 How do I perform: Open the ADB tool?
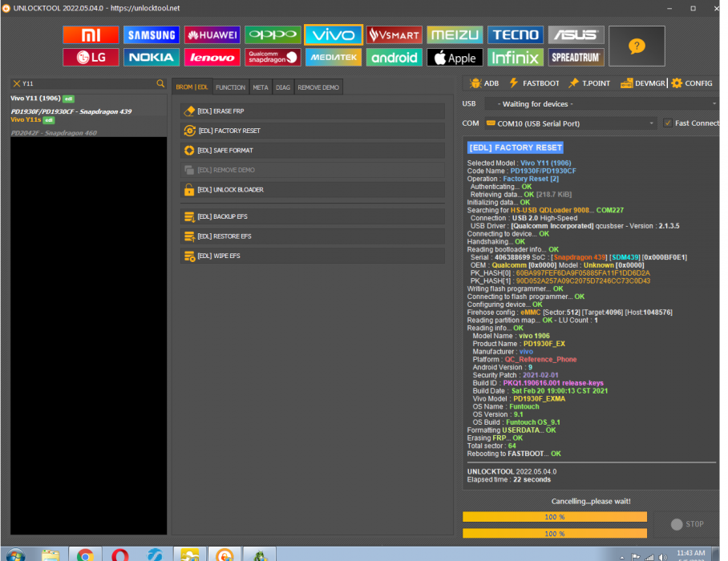click(484, 83)
